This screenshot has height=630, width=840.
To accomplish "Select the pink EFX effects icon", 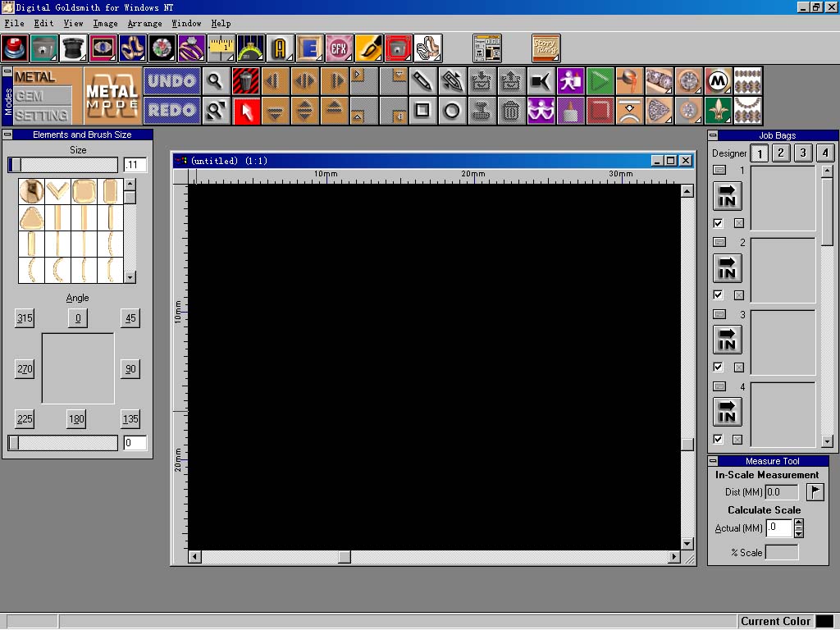I will pos(339,48).
